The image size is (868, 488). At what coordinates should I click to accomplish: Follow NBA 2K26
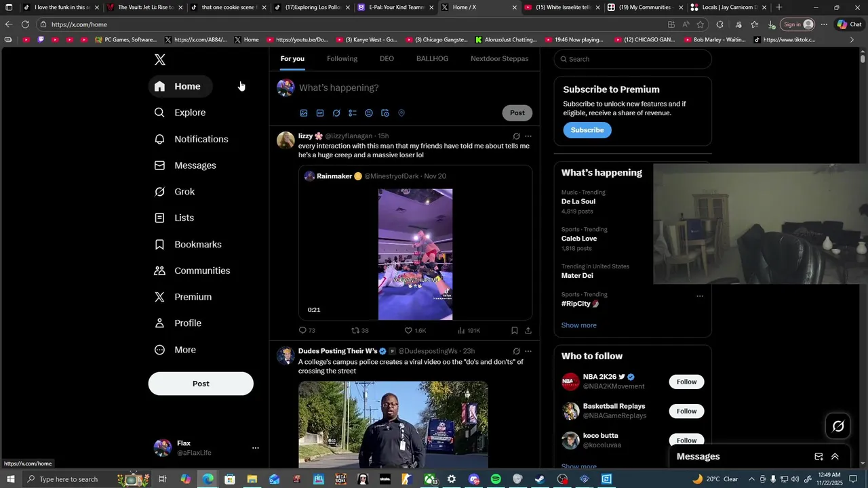coord(686,382)
